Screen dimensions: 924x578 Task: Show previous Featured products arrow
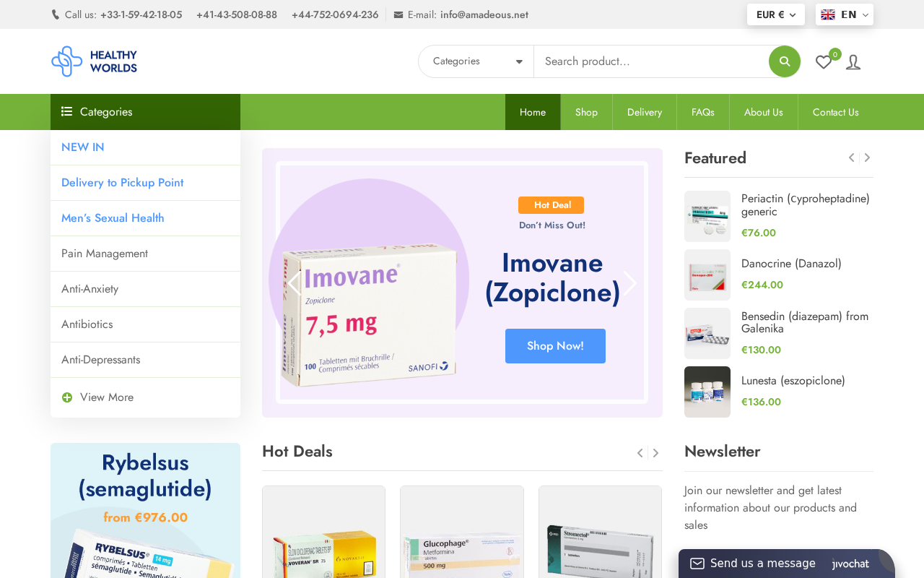click(852, 158)
